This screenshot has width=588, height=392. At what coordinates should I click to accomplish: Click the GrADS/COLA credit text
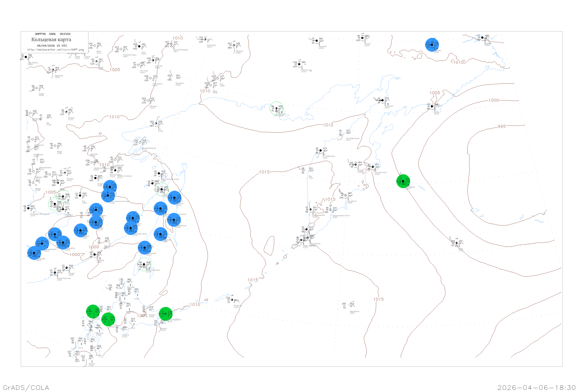(x=26, y=387)
